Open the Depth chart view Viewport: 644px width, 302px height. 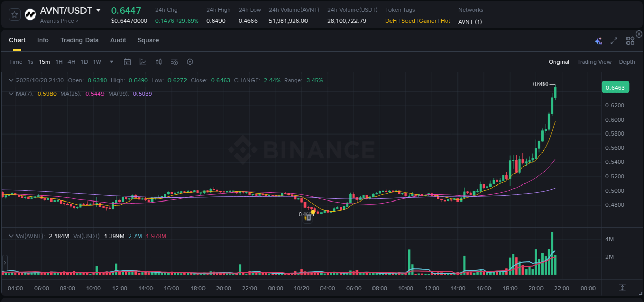(627, 61)
